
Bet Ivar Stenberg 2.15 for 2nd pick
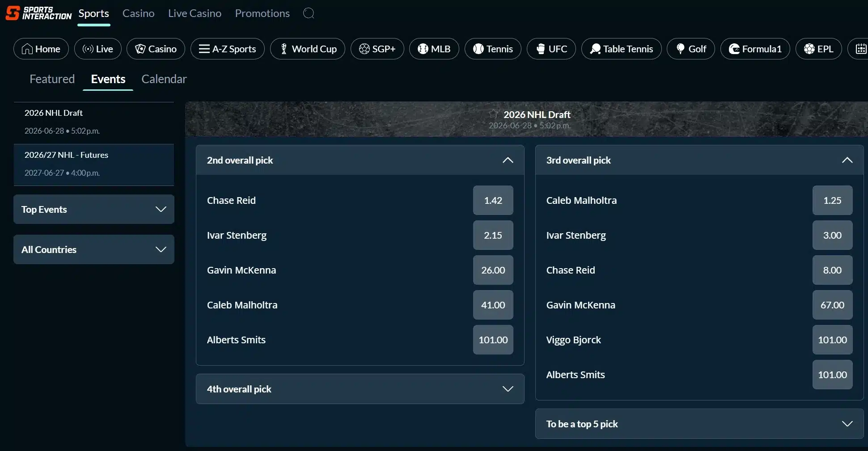[x=493, y=235]
